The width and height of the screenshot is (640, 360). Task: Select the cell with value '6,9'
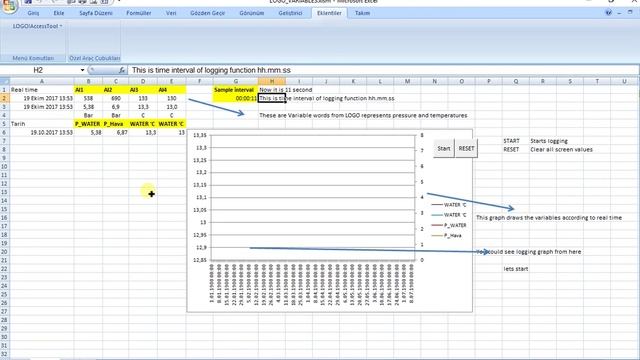116,107
